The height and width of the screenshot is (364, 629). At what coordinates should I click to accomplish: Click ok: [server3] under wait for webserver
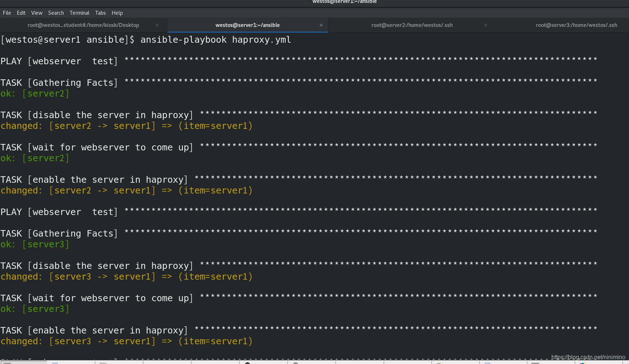pyautogui.click(x=35, y=309)
